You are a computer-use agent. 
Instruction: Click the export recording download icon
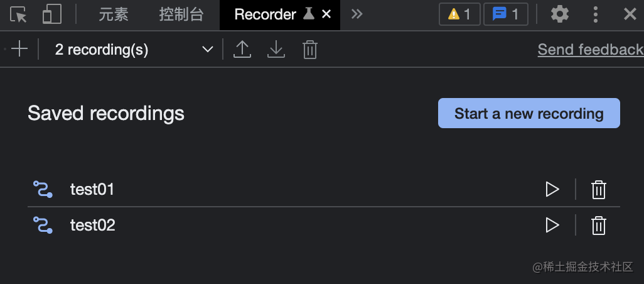[x=276, y=50]
